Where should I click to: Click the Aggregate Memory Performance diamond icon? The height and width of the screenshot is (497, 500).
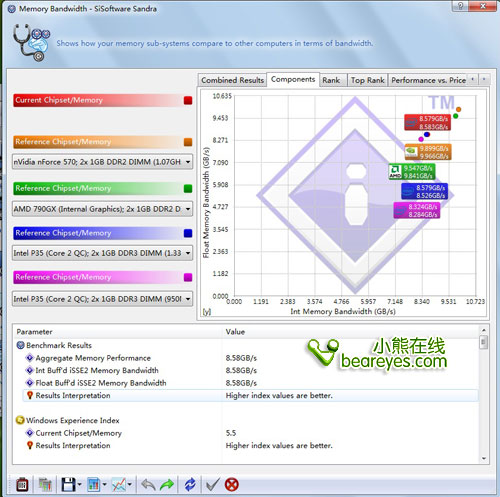click(30, 358)
